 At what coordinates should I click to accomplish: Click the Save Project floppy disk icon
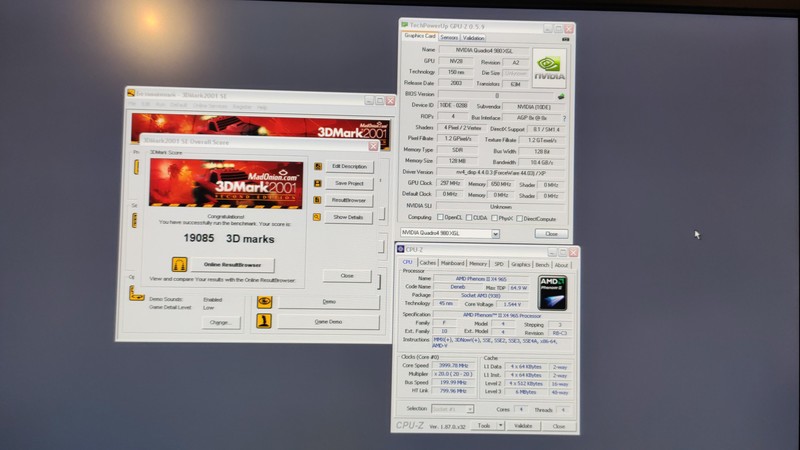[x=317, y=183]
